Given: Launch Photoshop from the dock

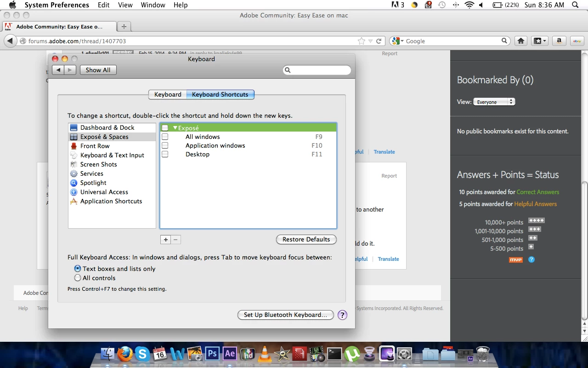Looking at the screenshot, I should 212,354.
